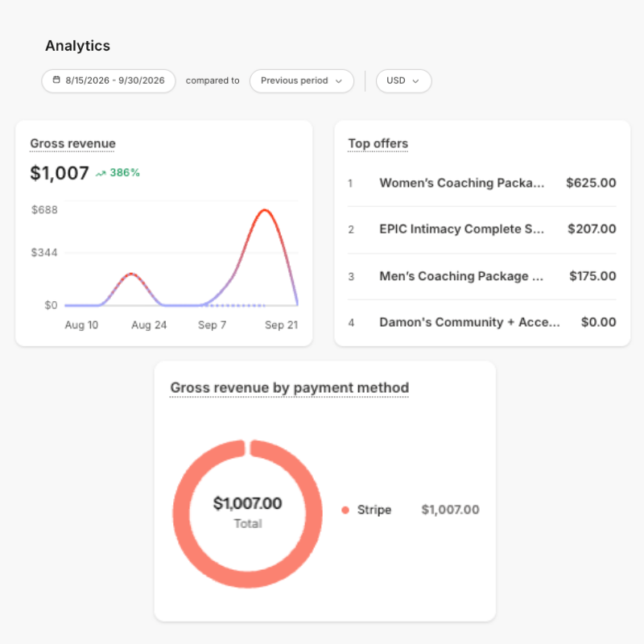
Task: Click the Stripe legend label
Action: (374, 510)
